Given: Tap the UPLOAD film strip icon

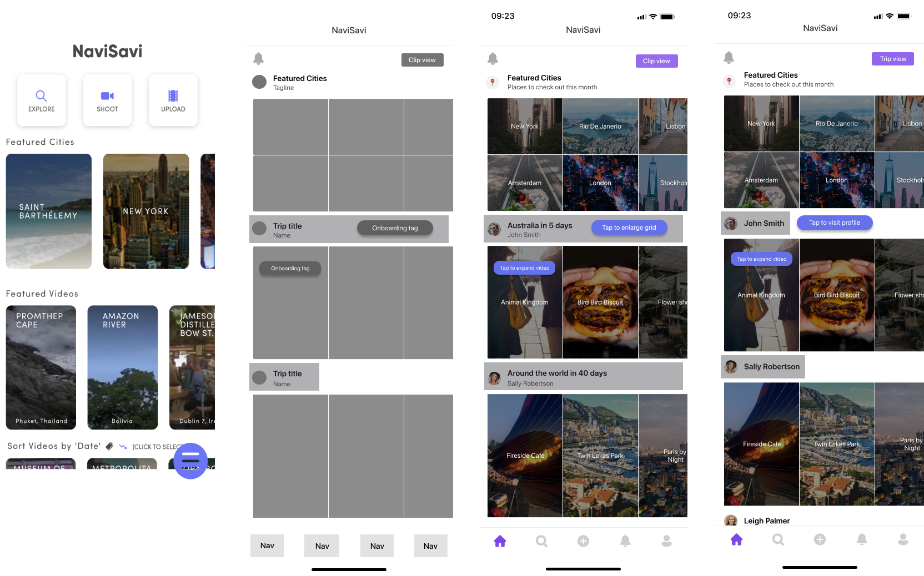Looking at the screenshot, I should click(x=173, y=95).
